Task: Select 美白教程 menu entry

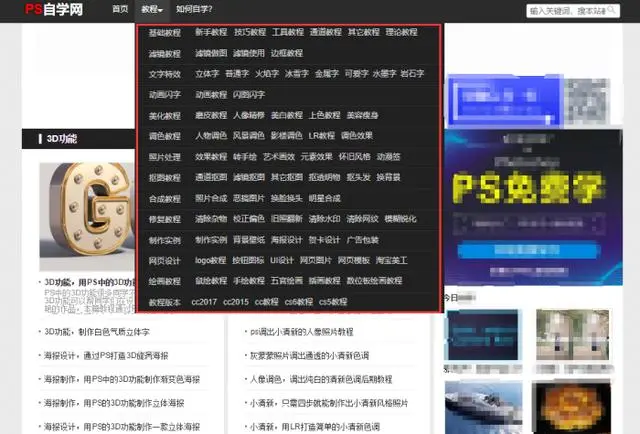Action: tap(287, 115)
